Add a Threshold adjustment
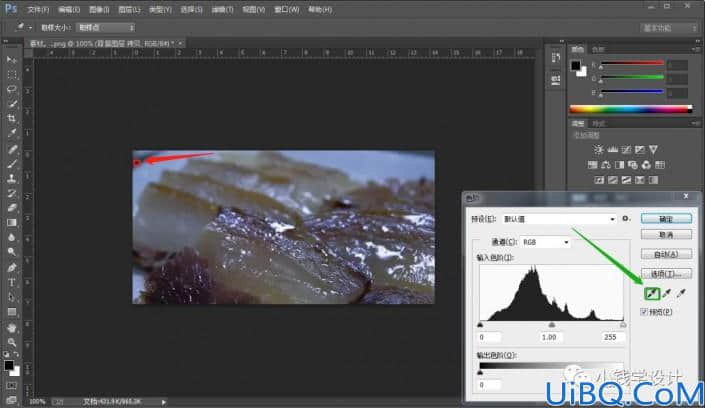705x408 pixels. pos(626,180)
